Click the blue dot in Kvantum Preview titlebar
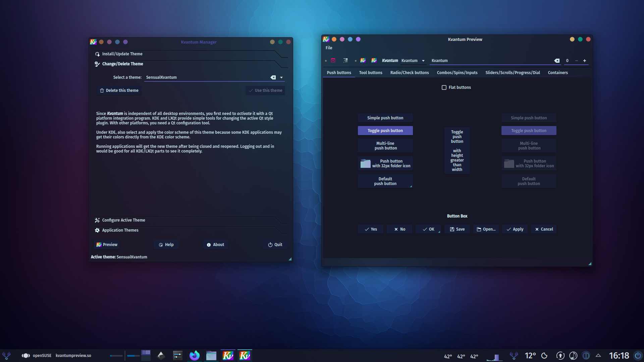 click(350, 39)
